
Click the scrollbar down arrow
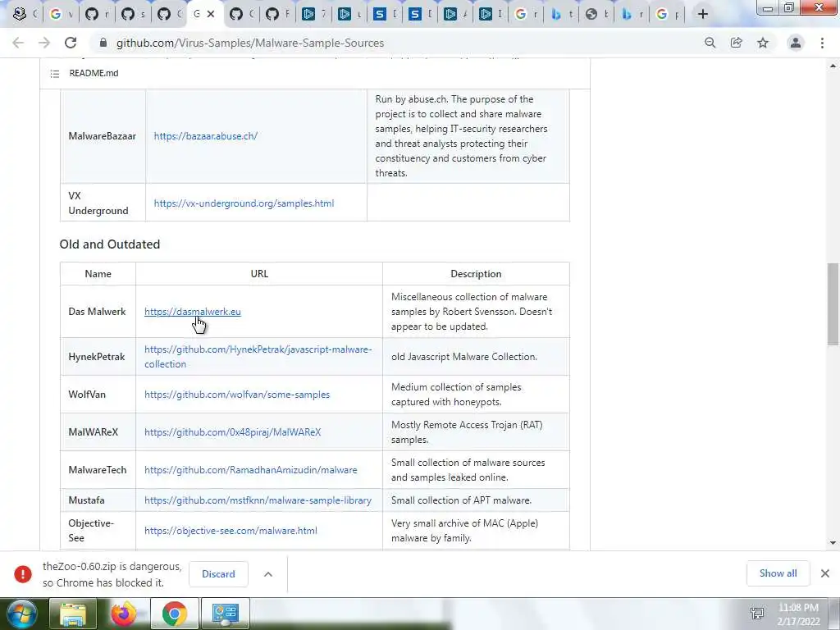click(833, 543)
